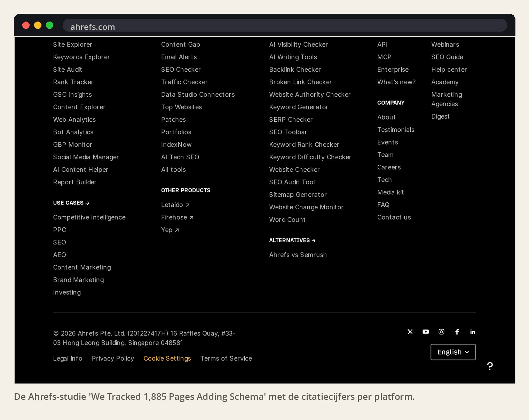Open the Privacy Policy link
Screen dimensions: 529x420
click(113, 358)
